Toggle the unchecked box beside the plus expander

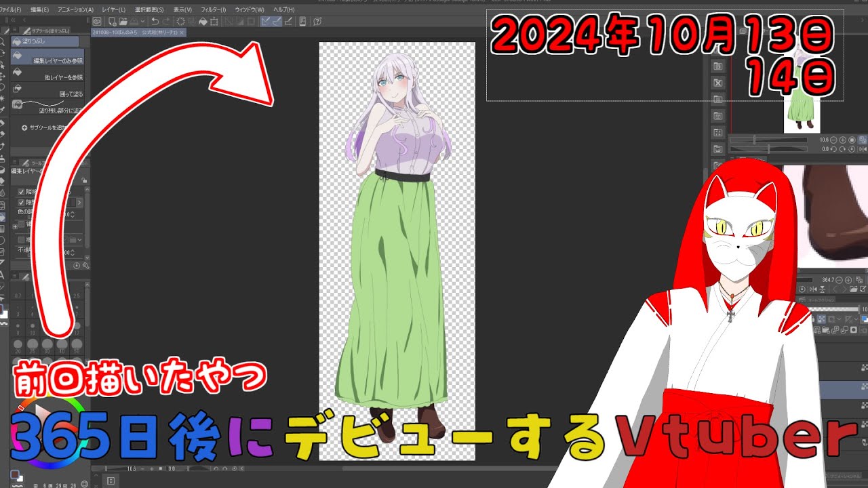[21, 223]
